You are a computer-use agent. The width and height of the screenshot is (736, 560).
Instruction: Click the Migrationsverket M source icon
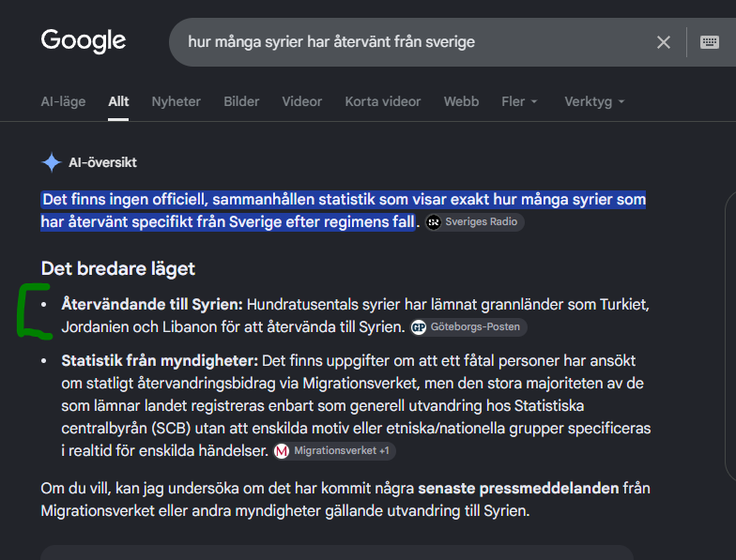282,451
